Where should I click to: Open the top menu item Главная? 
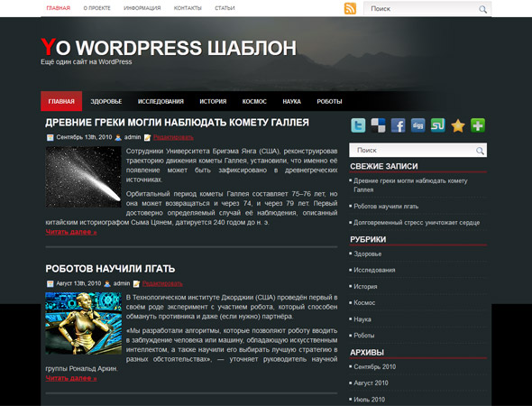(x=59, y=8)
